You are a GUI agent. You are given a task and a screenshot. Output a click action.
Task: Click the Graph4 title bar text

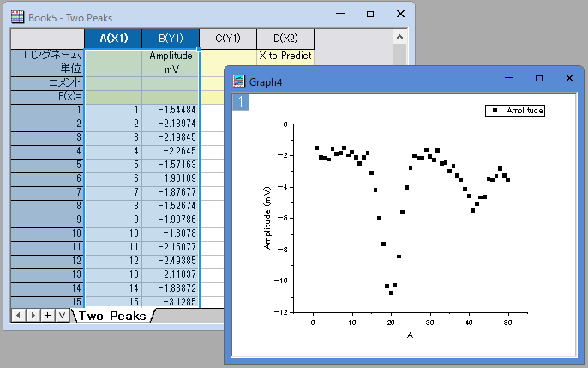click(266, 82)
